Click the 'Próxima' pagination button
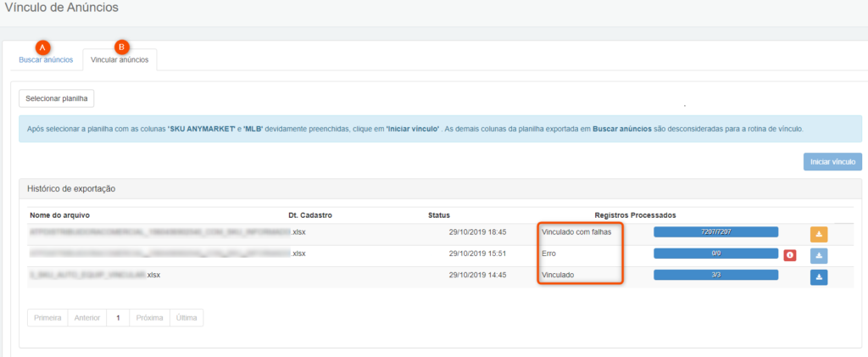The height and width of the screenshot is (357, 868). point(149,318)
